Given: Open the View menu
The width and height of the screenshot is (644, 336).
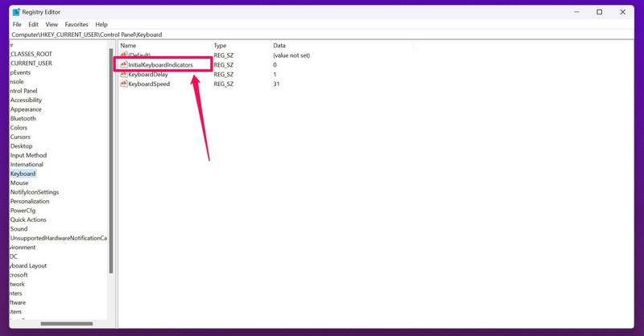Looking at the screenshot, I should coord(52,25).
